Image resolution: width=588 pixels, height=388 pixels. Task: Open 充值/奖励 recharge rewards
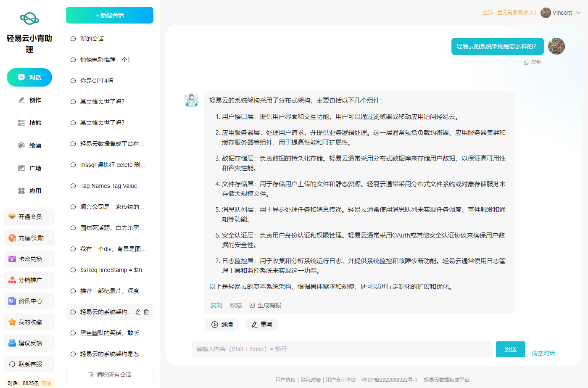[x=29, y=238]
